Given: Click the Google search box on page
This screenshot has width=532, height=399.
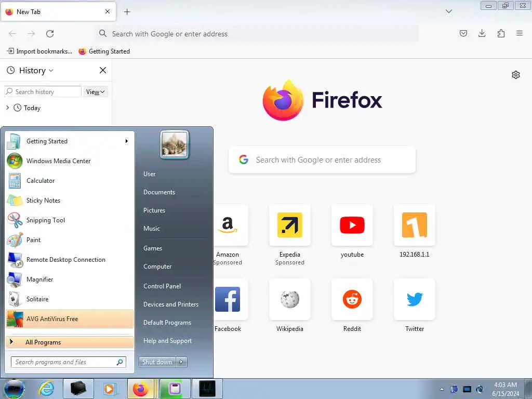Looking at the screenshot, I should (x=322, y=160).
